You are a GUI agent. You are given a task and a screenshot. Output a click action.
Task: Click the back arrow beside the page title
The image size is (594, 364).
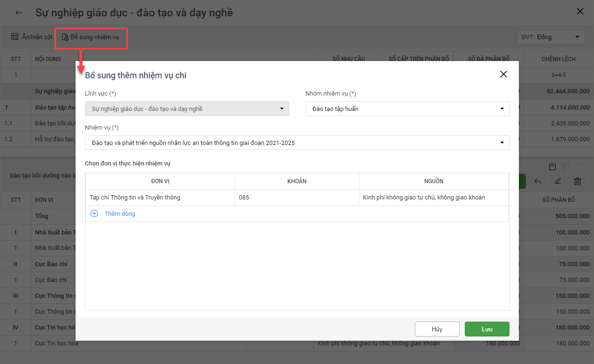[x=19, y=13]
